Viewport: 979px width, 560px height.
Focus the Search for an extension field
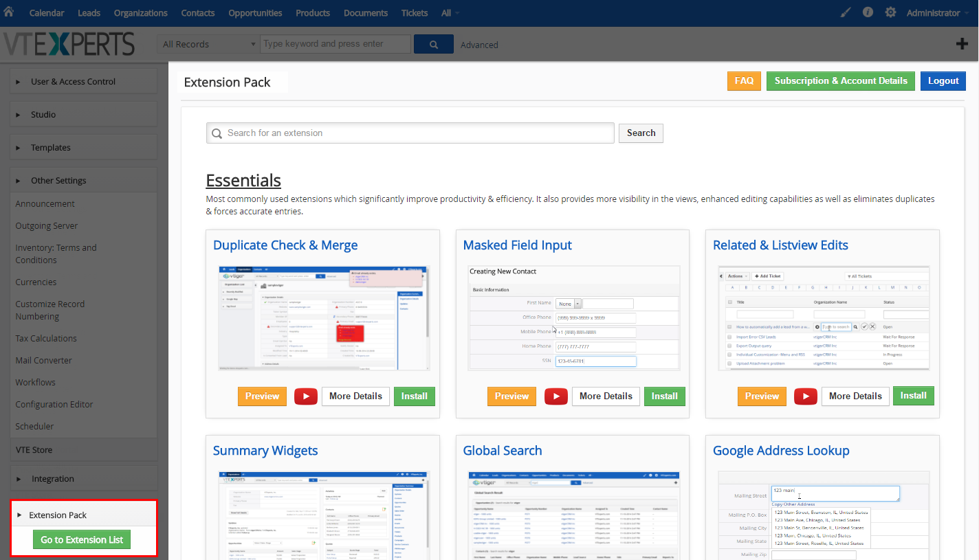(x=410, y=133)
